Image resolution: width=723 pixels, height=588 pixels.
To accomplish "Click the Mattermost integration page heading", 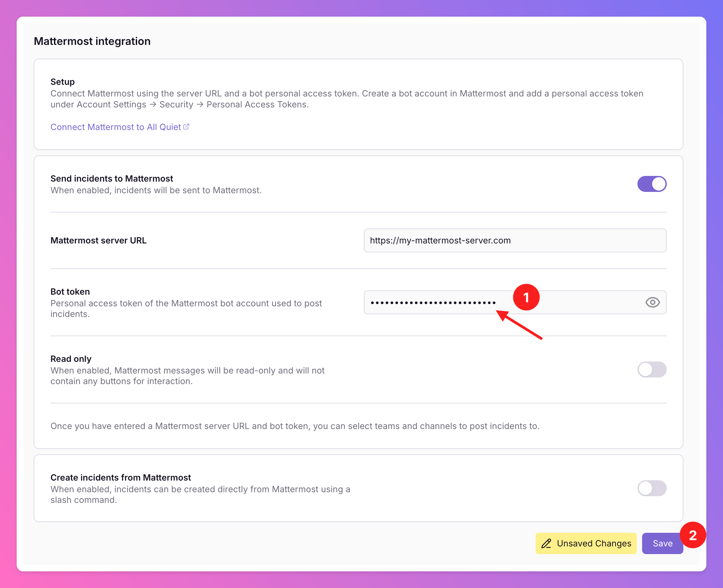I will point(92,41).
